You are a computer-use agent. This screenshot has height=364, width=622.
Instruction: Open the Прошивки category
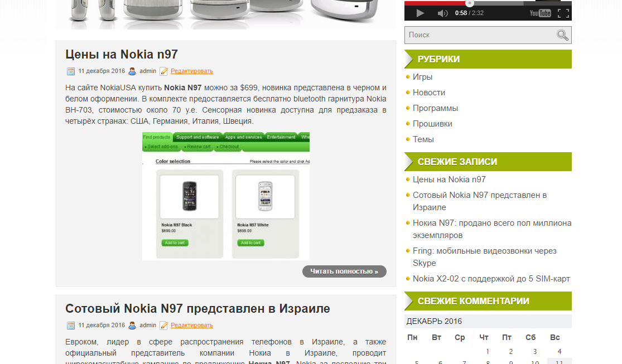point(432,124)
